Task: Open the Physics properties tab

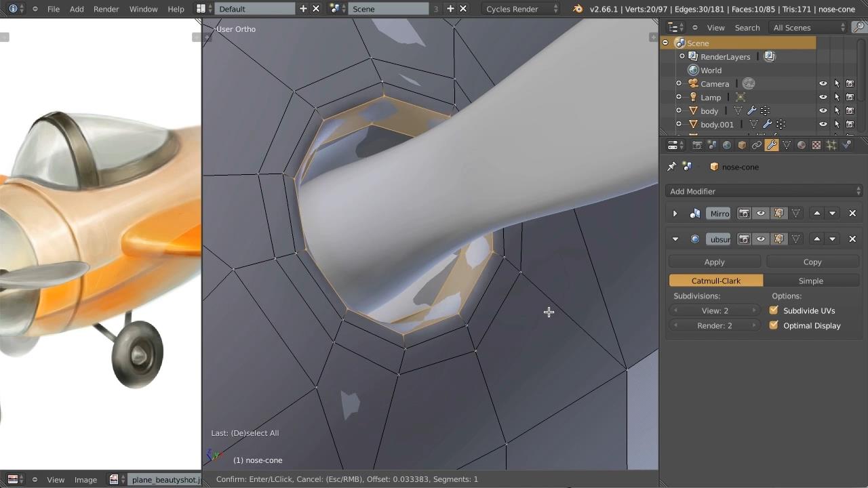Action: [846, 145]
